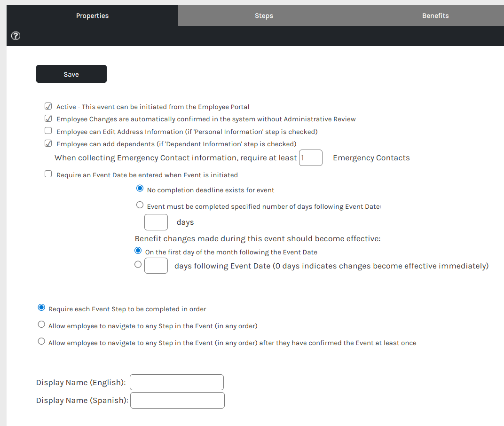Click 'Display Name (English):' label
This screenshot has height=426, width=504.
pos(81,383)
